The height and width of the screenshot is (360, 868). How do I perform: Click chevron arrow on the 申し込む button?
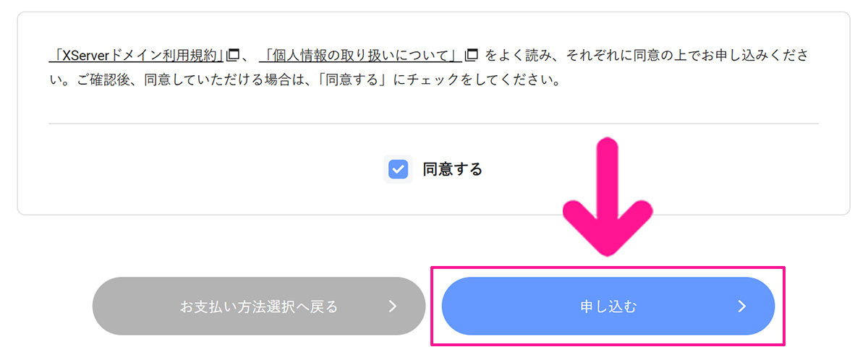point(741,307)
